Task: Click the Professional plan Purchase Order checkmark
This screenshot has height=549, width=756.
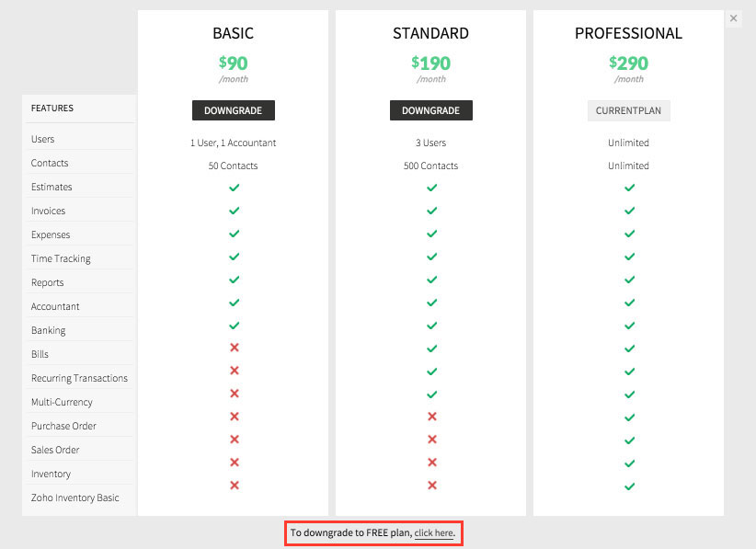Action: point(630,417)
